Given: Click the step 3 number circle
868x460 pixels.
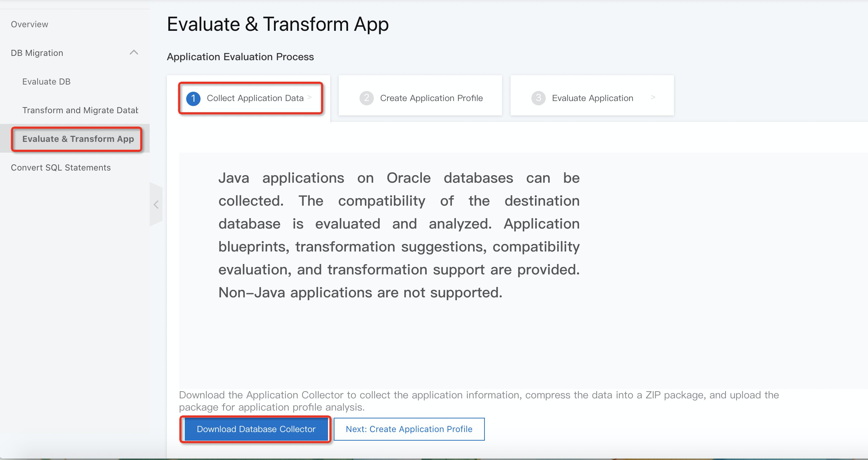Looking at the screenshot, I should point(538,98).
